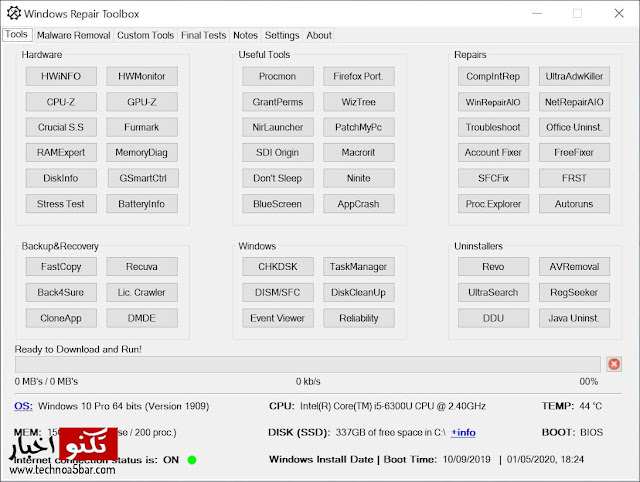This screenshot has height=482, width=640.
Task: Close the Windows Repair Toolbox window
Action: pos(619,13)
